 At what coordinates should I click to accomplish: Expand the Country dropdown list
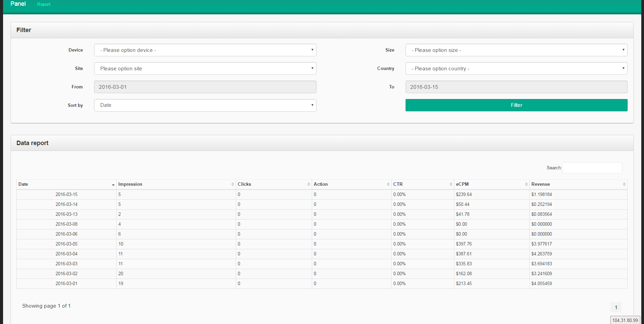(516, 69)
